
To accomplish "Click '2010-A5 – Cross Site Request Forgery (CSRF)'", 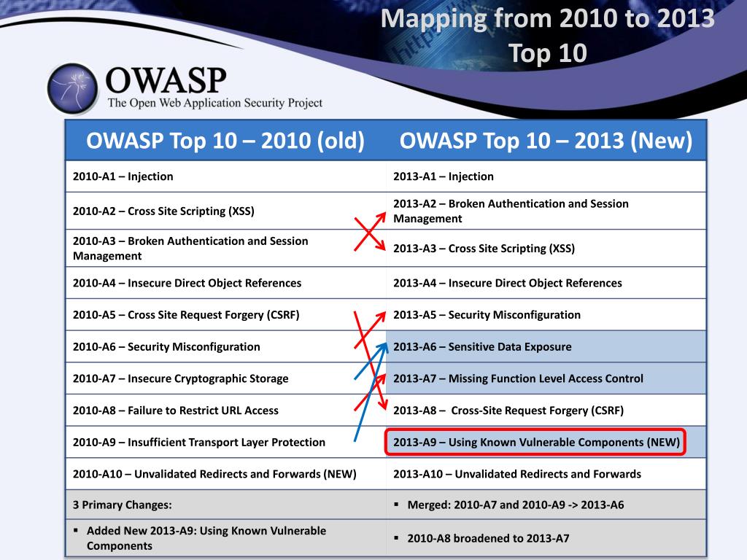I will pyautogui.click(x=186, y=315).
